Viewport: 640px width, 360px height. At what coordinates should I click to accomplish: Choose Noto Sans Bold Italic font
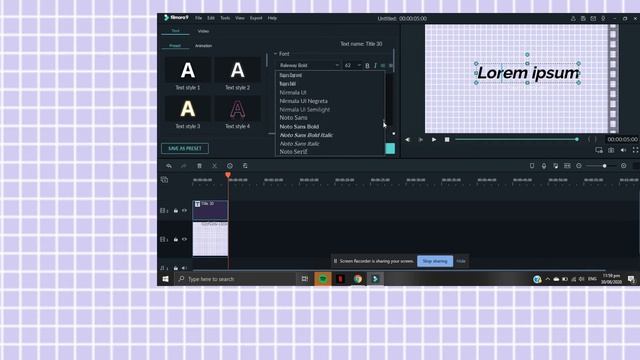tap(306, 135)
